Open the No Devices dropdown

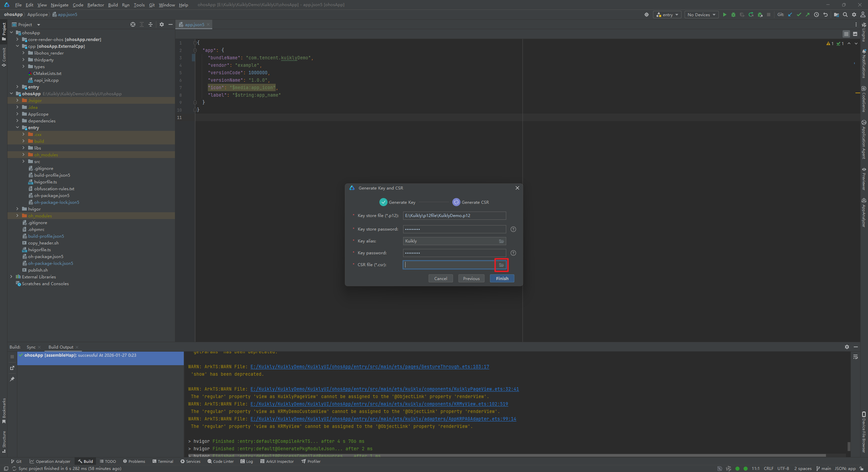click(701, 15)
